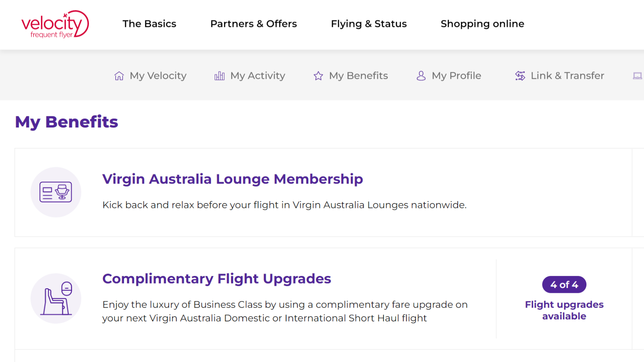Click the Link & Transfer arrows icon

(520, 76)
